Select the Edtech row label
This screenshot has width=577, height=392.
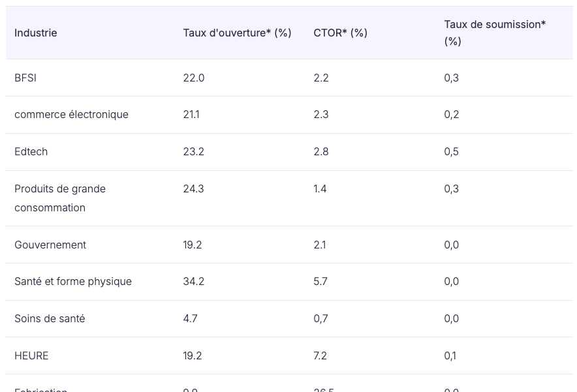click(x=31, y=151)
